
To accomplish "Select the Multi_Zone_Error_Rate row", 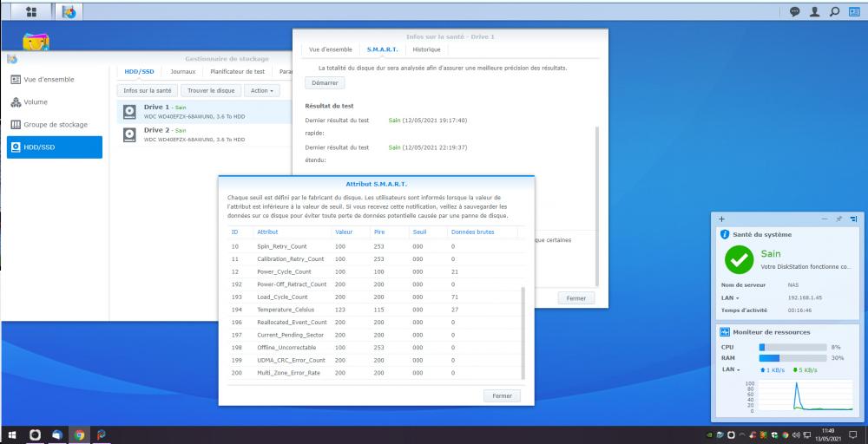I will click(373, 373).
